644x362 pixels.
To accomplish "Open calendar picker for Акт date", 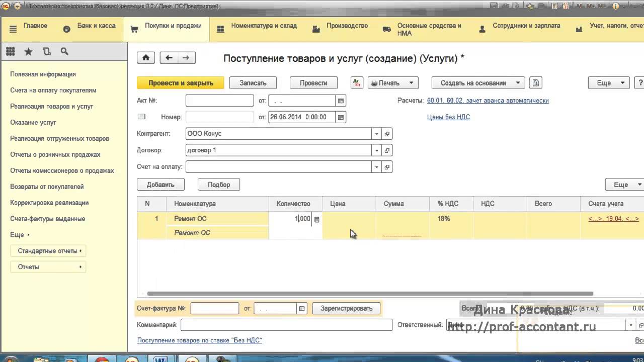I will pos(341,101).
